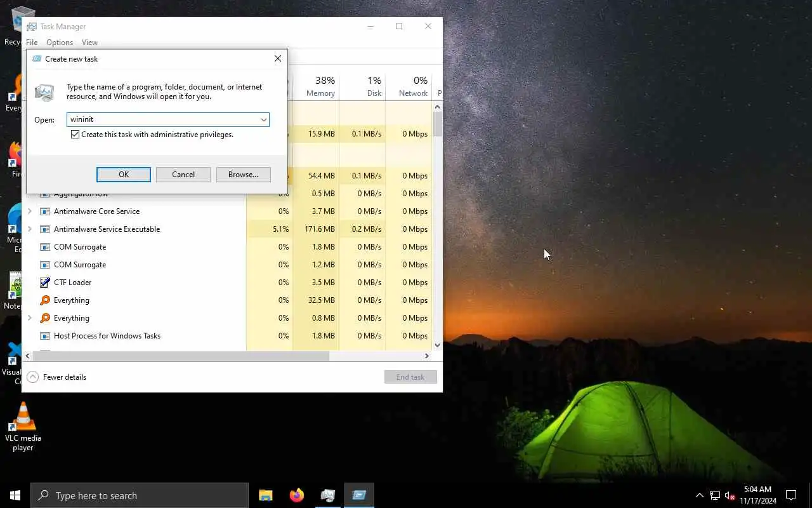The width and height of the screenshot is (812, 508).
Task: Click the Antimalware Service Executable icon
Action: pos(45,229)
